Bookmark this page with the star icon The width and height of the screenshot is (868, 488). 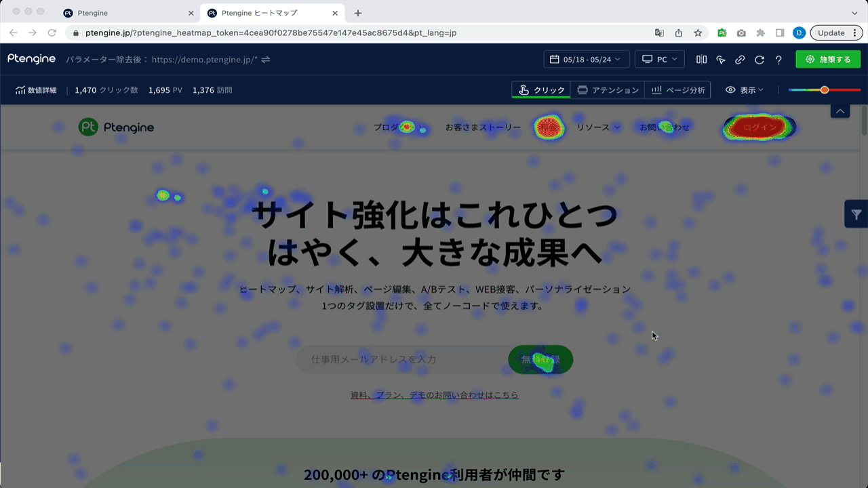point(698,33)
